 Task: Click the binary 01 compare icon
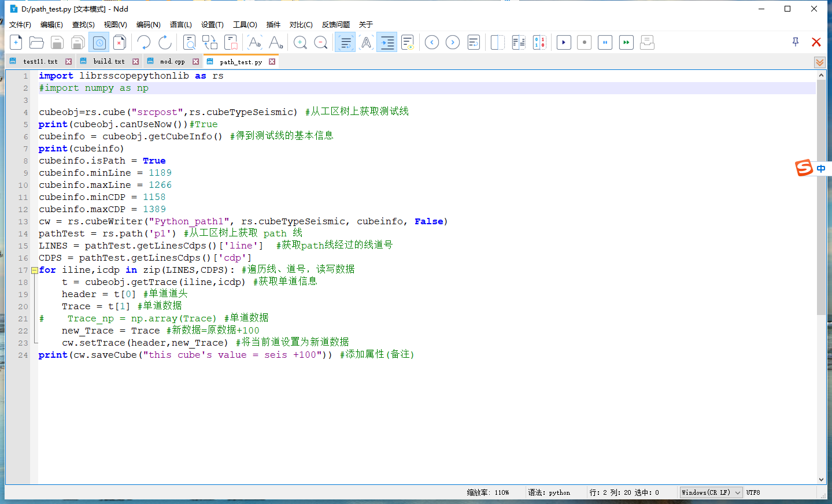point(539,42)
